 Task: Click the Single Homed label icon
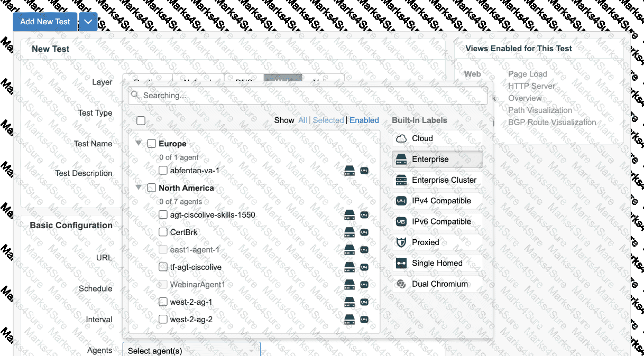click(x=401, y=263)
